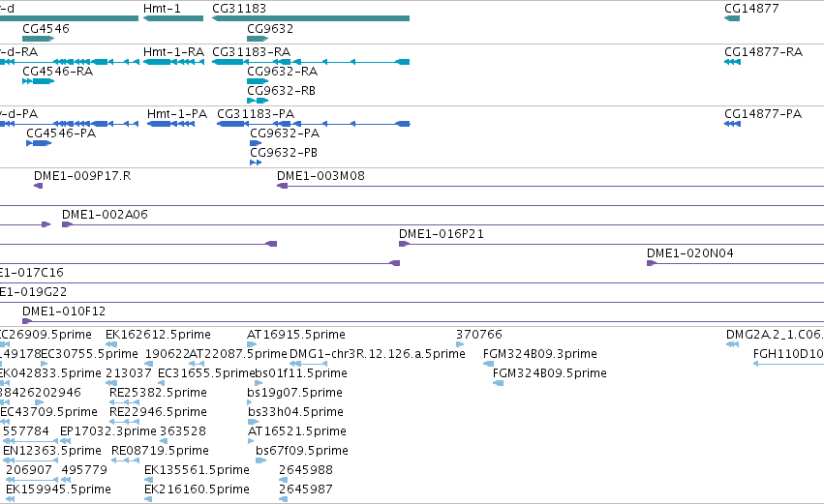
Task: Select protein CG9632-PB
Action: coord(284,153)
